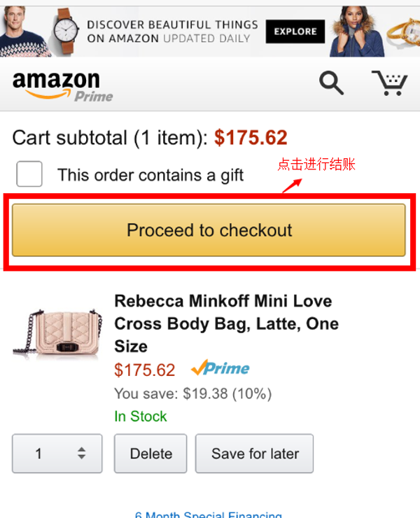
Task: Click the "This order contains a gift" label
Action: coord(150,175)
